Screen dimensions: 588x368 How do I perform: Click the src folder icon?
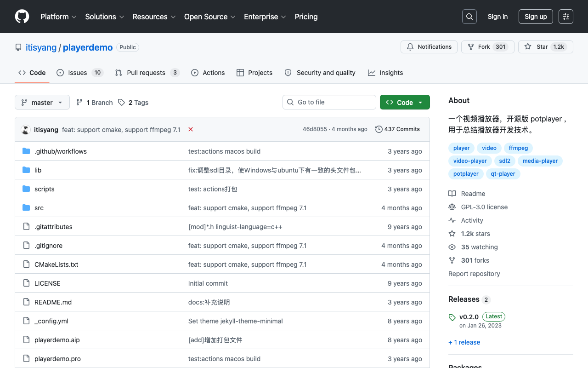pos(26,208)
